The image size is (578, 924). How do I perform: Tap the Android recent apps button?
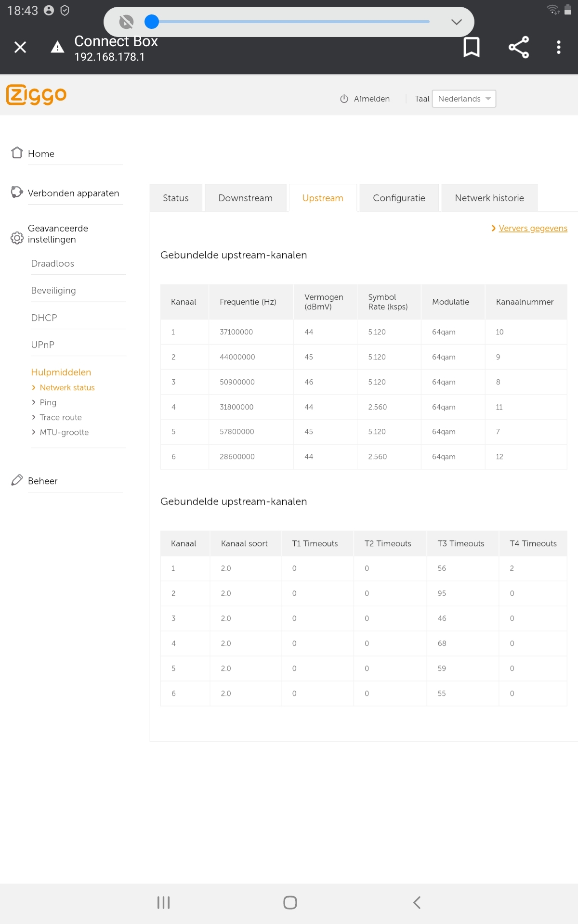tap(163, 902)
